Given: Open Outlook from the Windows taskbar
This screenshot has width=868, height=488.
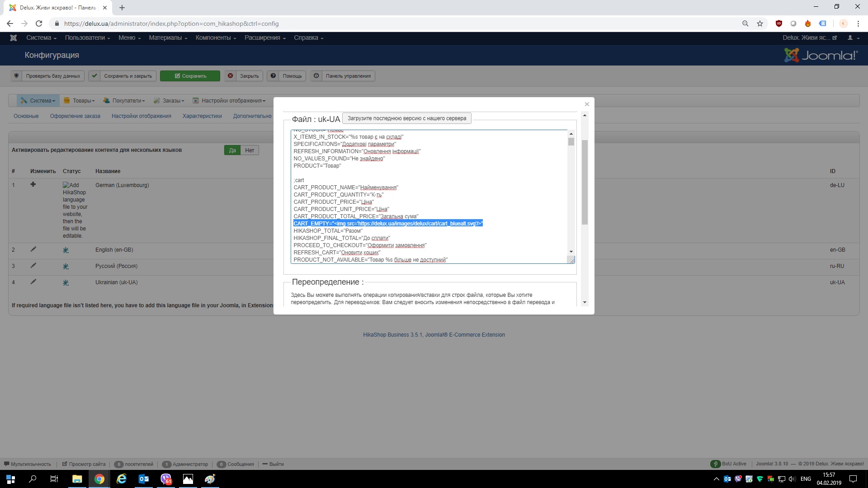Looking at the screenshot, I should [144, 479].
